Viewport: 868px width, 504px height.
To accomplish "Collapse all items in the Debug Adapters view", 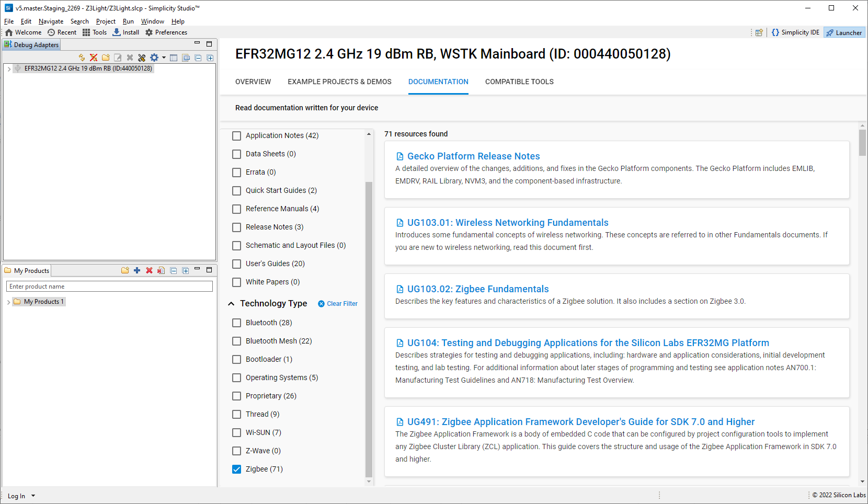I will 198,58.
